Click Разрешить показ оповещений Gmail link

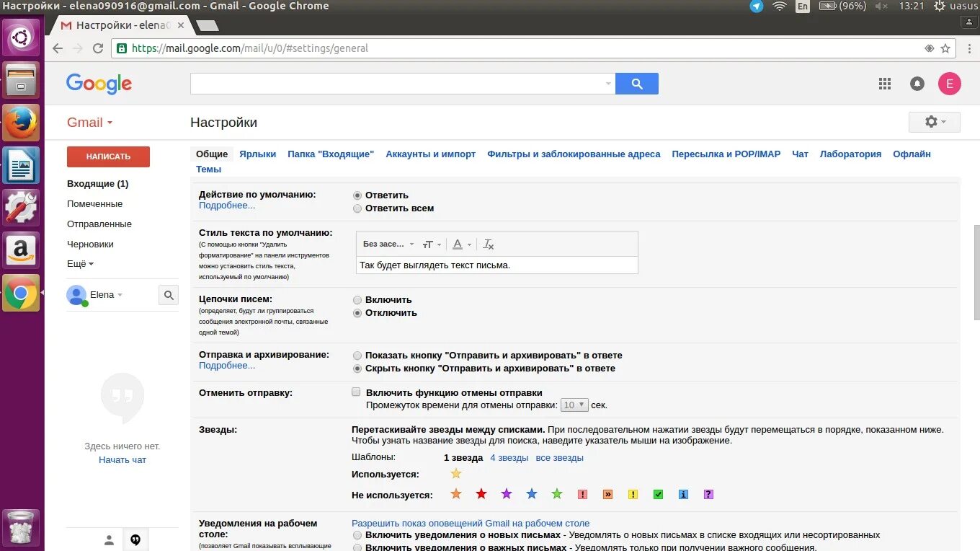[x=471, y=524]
